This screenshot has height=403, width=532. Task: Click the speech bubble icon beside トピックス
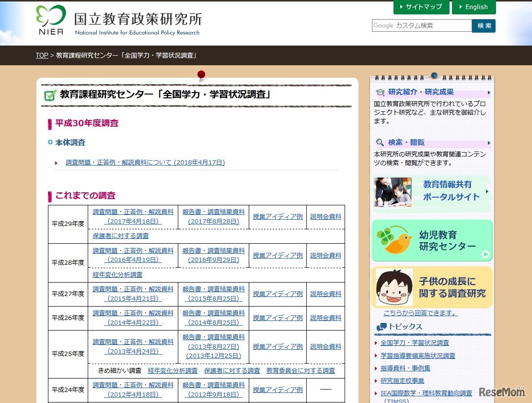pos(382,327)
